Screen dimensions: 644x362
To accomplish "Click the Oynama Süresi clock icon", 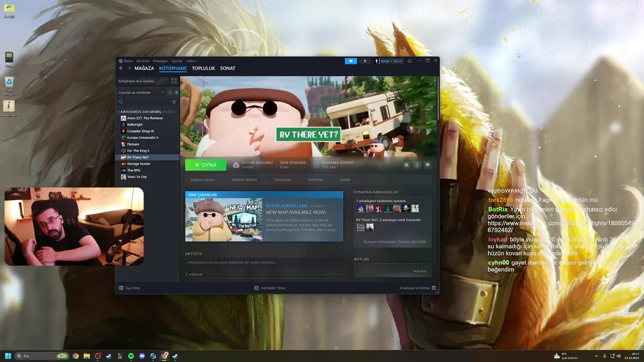I will 316,165.
